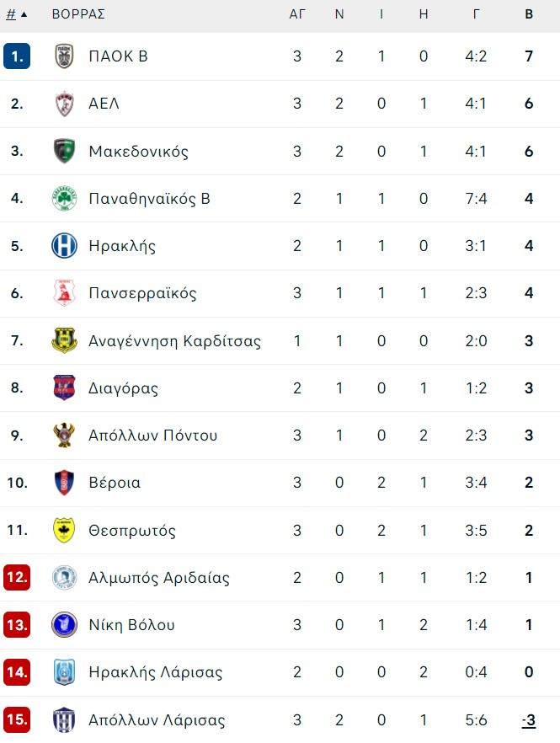
Task: Click the ΑΓ matches played column header
Action: [x=297, y=14]
